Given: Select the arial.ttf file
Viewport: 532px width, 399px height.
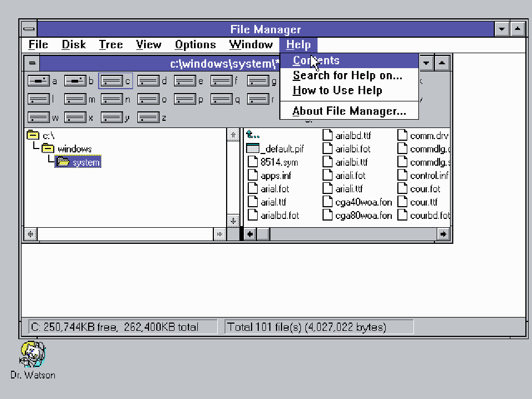Looking at the screenshot, I should click(267, 202).
